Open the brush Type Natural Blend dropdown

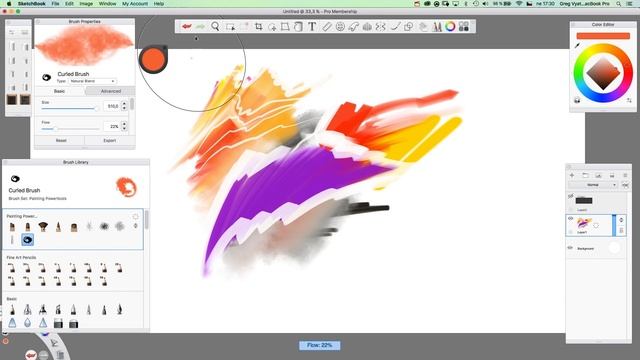(x=92, y=81)
